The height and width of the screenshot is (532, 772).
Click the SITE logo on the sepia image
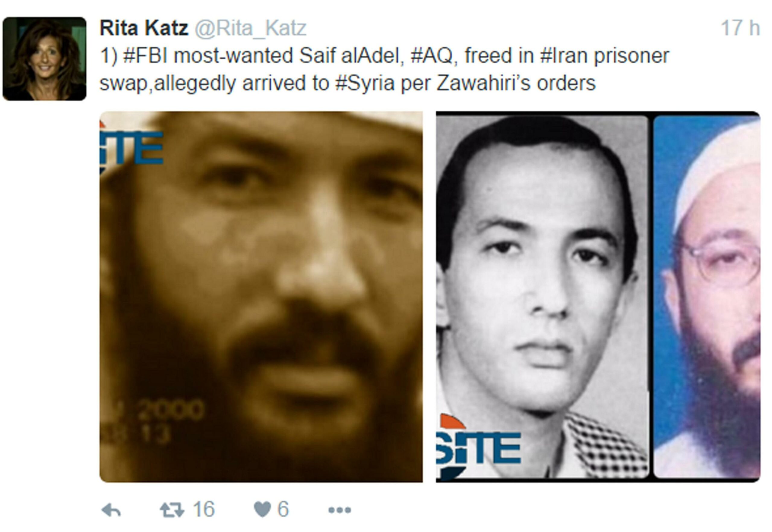131,148
